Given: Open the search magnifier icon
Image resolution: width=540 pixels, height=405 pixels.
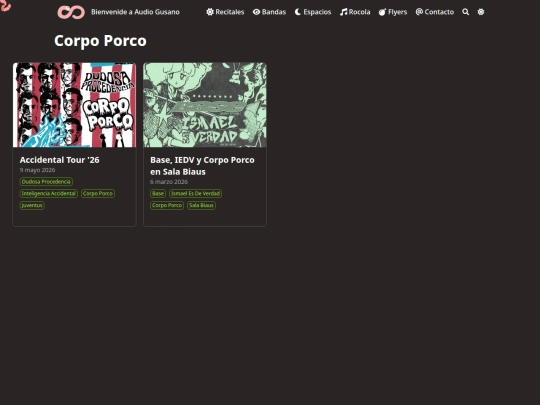Looking at the screenshot, I should 466,12.
